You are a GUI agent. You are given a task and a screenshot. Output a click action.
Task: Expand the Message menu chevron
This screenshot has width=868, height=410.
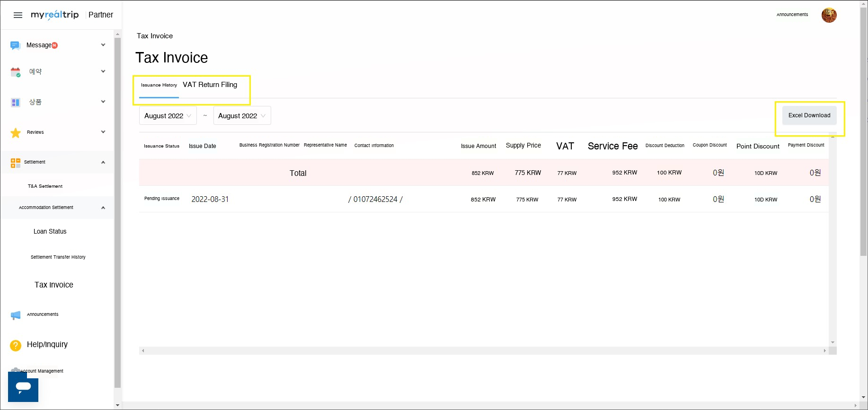coord(103,45)
